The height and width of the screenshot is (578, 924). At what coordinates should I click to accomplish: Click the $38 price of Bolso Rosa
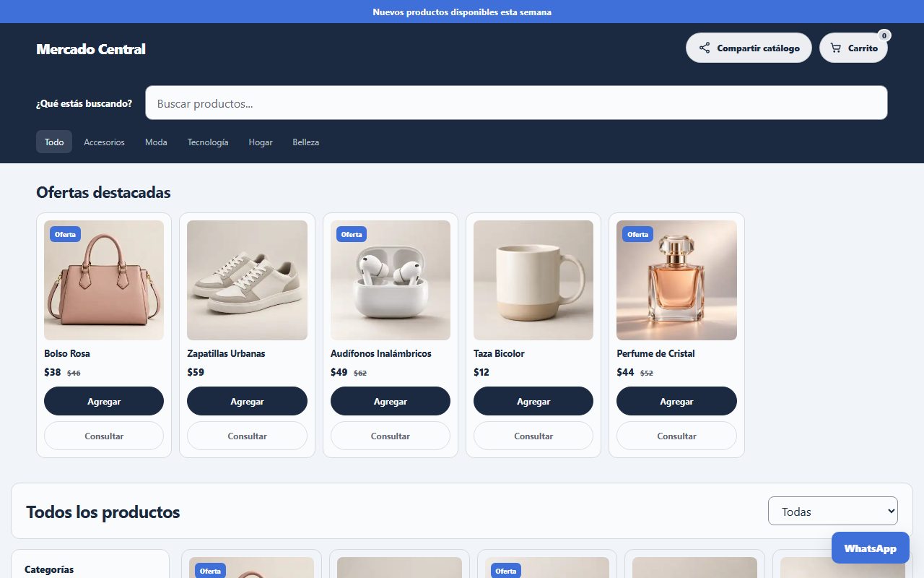click(x=53, y=372)
